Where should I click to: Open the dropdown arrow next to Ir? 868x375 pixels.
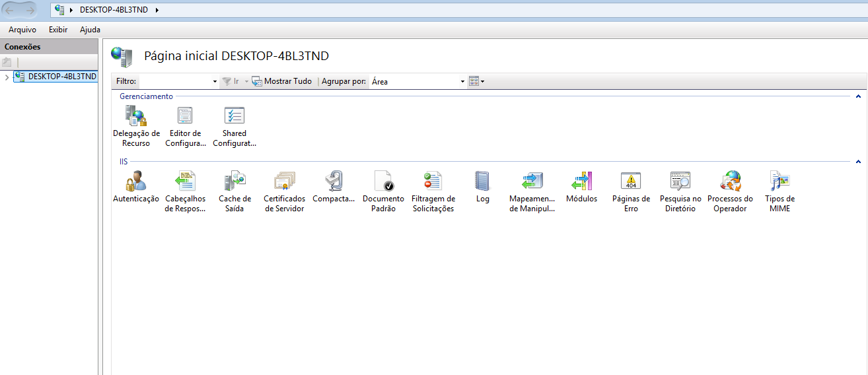[246, 82]
